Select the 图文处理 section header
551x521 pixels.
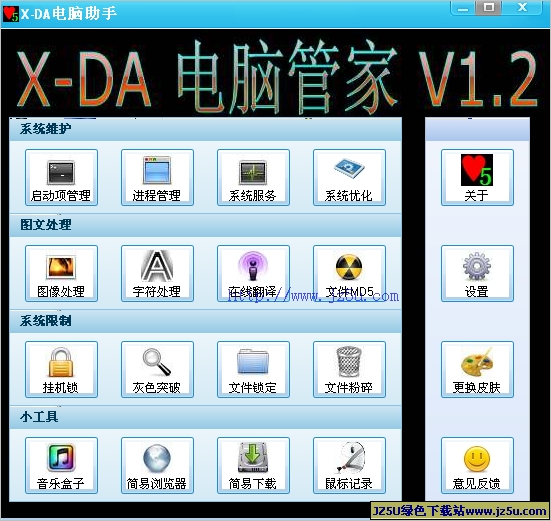pos(205,225)
